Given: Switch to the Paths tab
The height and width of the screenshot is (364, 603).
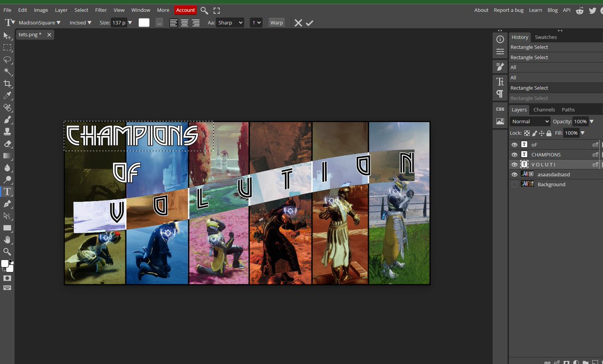Looking at the screenshot, I should click(x=568, y=109).
